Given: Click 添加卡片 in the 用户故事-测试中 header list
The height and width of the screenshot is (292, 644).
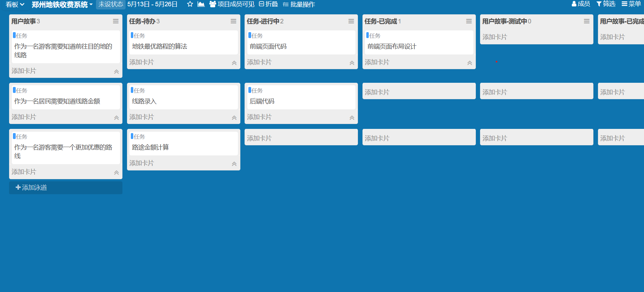Looking at the screenshot, I should pos(495,37).
